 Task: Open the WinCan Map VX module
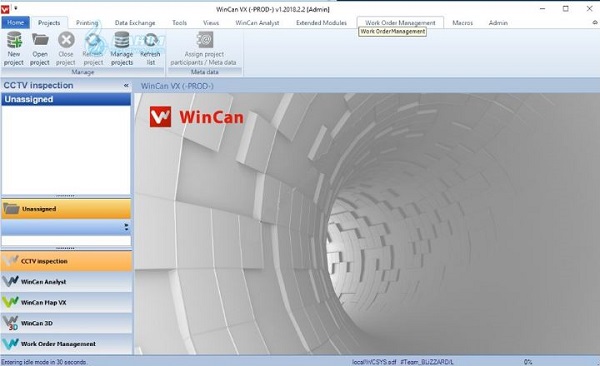click(66, 302)
